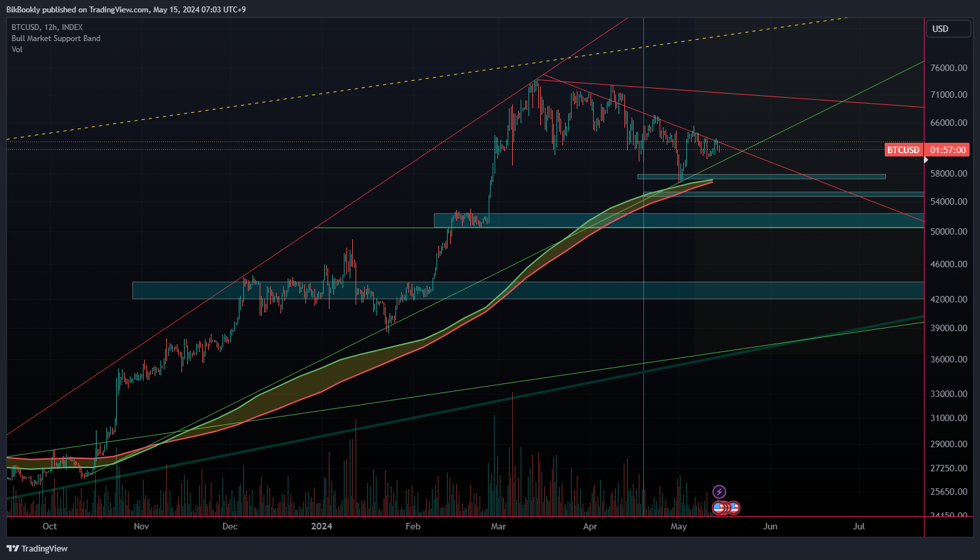
Task: Click the BikBookly published on TradingView.com header
Action: click(x=126, y=9)
